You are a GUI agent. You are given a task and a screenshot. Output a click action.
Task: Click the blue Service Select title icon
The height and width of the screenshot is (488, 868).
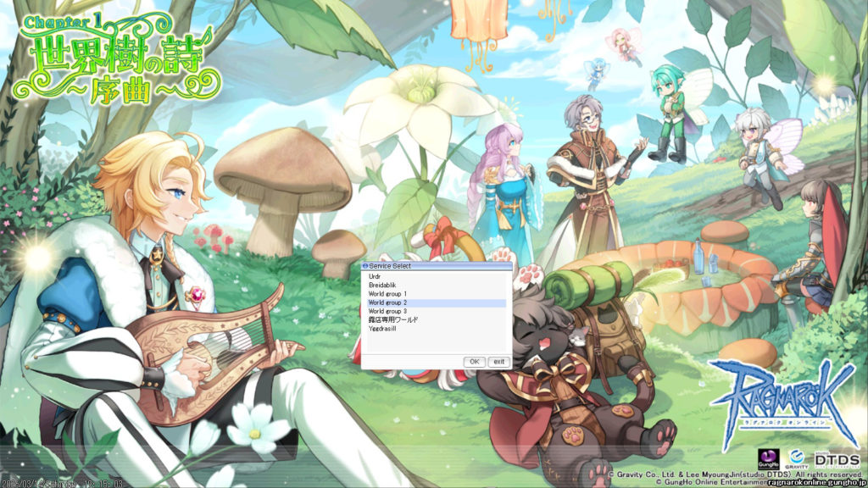[x=365, y=266]
